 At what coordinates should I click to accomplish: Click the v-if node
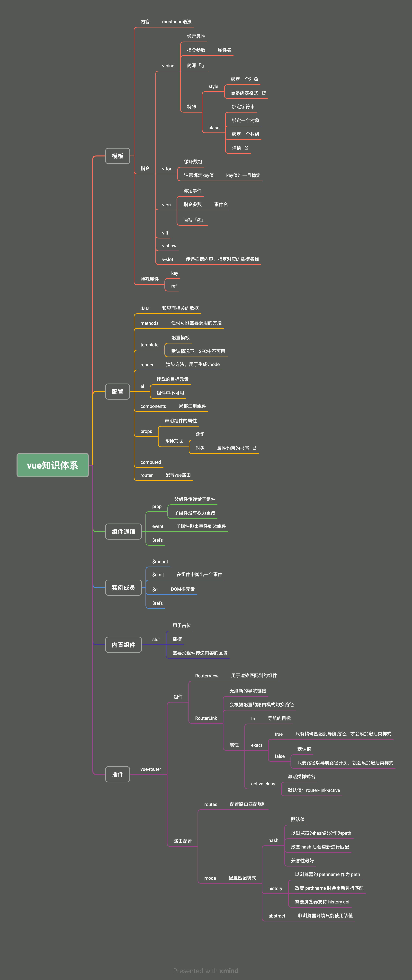(x=165, y=233)
